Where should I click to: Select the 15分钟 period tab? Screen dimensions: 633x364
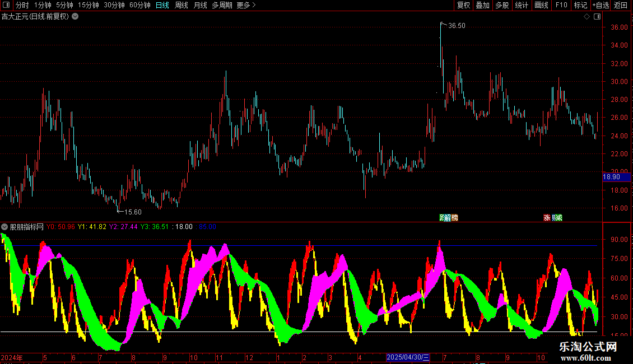tap(89, 5)
